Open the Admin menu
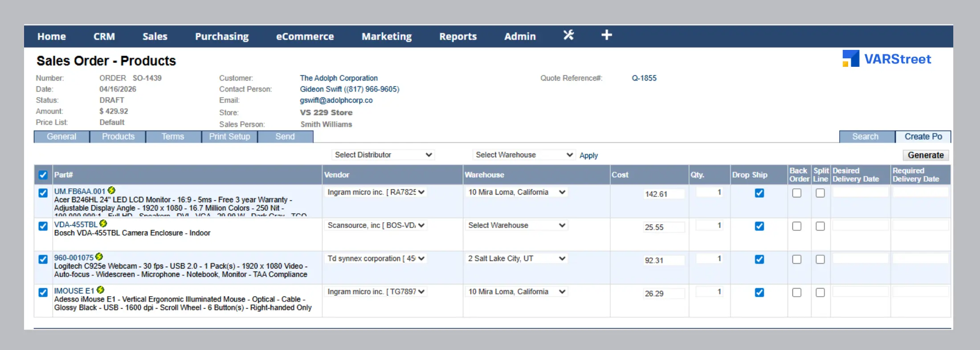This screenshot has height=350, width=980. coord(520,37)
